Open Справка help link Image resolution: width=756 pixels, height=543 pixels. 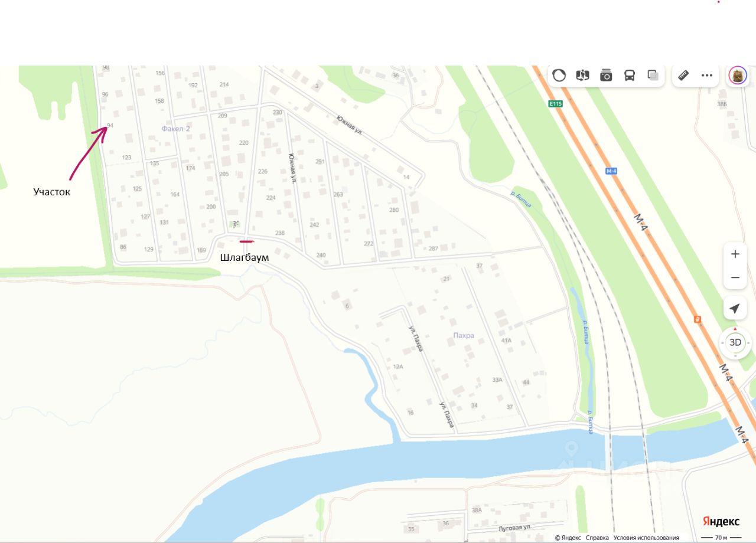pyautogui.click(x=597, y=538)
